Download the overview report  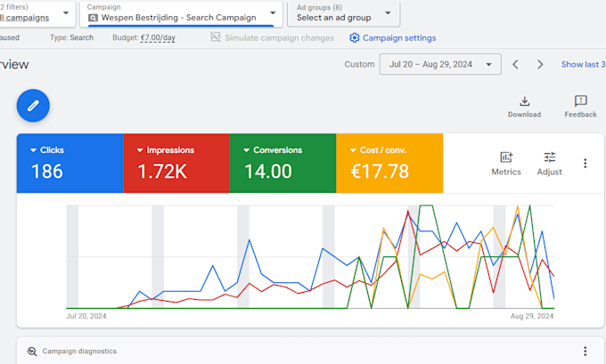pos(524,107)
